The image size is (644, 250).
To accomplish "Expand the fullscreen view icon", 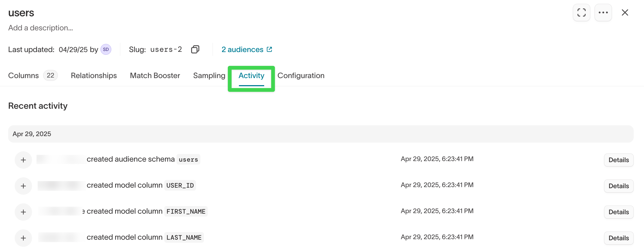I will (x=581, y=12).
